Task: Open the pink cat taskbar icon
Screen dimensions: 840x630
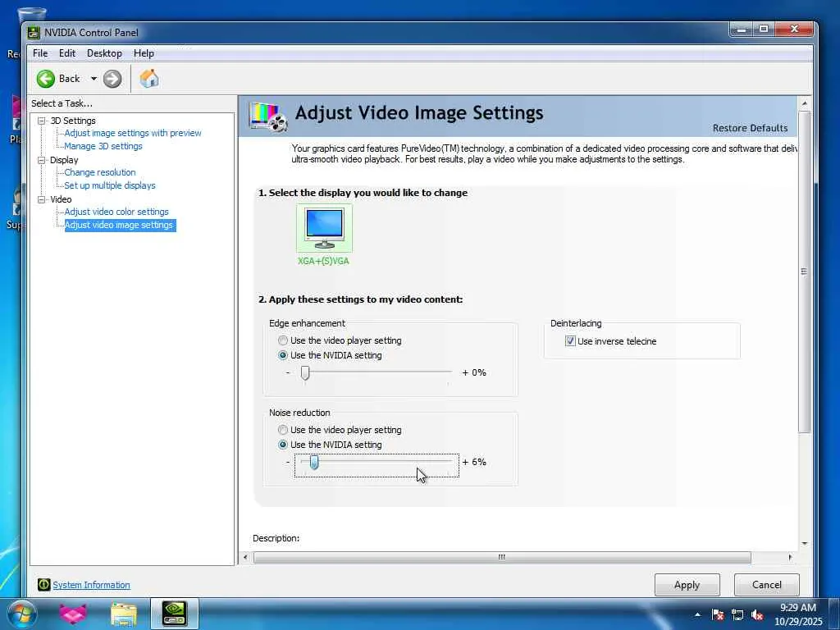Action: (73, 614)
